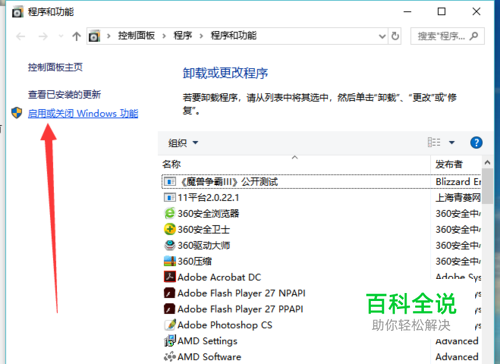
Task: Click 上海青菱网 publisher cell
Action: (458, 198)
